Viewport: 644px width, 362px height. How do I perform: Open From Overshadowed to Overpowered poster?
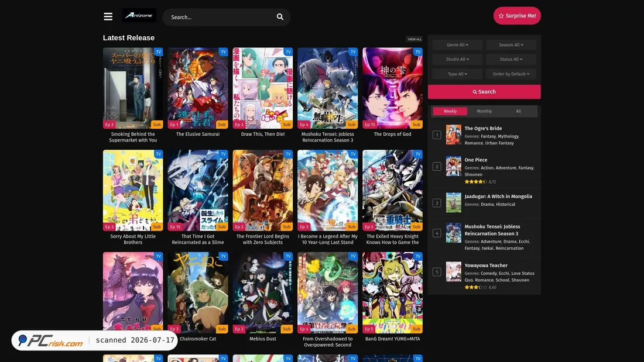coord(328,292)
